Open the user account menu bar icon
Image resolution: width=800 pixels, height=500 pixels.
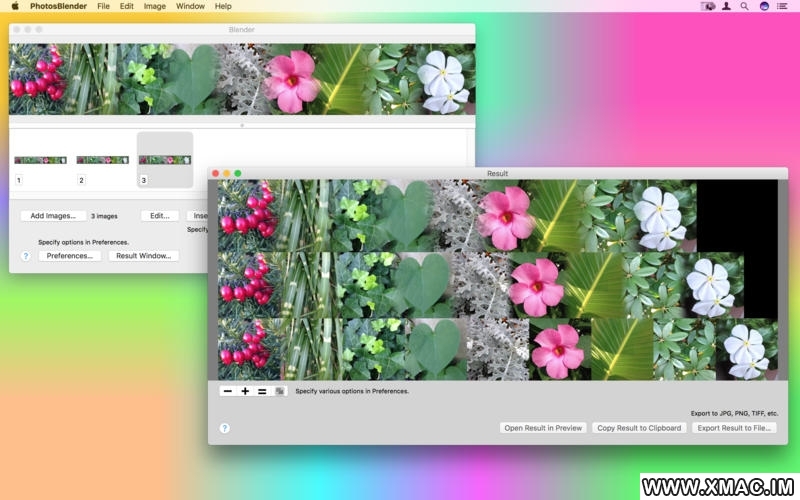726,6
